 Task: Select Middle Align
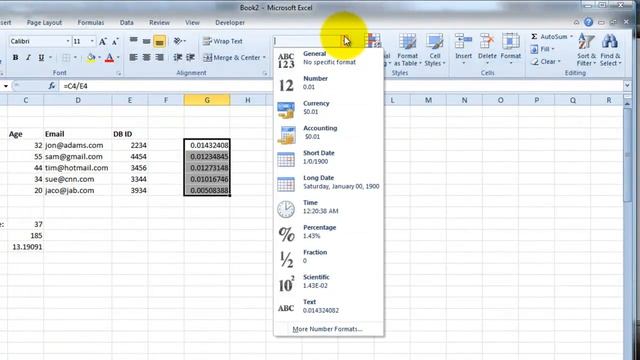147,41
